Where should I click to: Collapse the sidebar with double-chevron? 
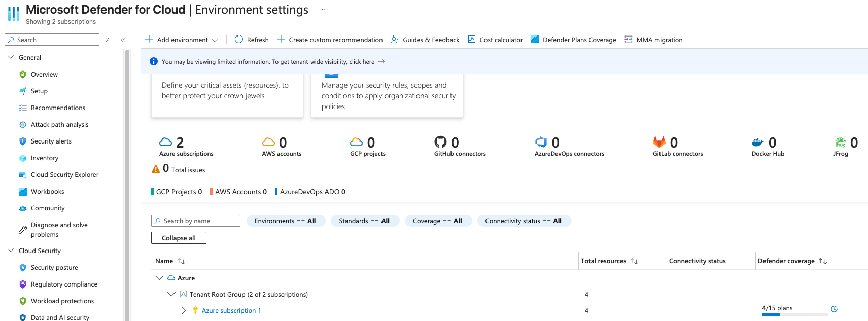click(123, 40)
